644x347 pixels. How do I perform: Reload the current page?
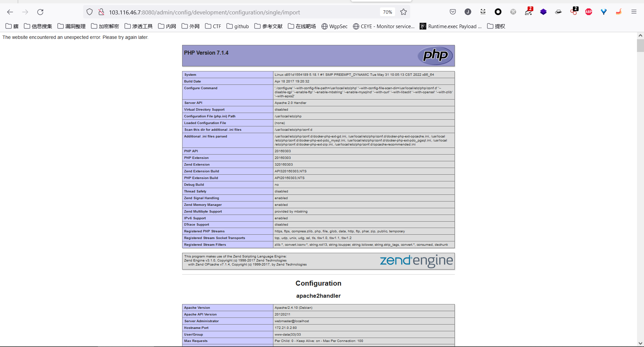[40, 12]
